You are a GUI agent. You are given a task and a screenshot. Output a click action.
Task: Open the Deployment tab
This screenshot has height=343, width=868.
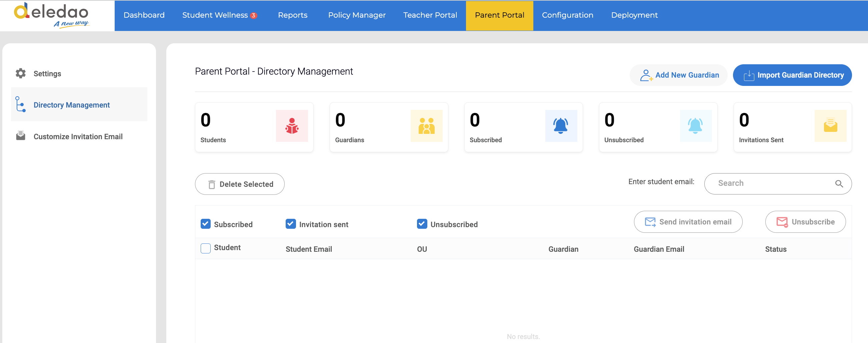(634, 15)
